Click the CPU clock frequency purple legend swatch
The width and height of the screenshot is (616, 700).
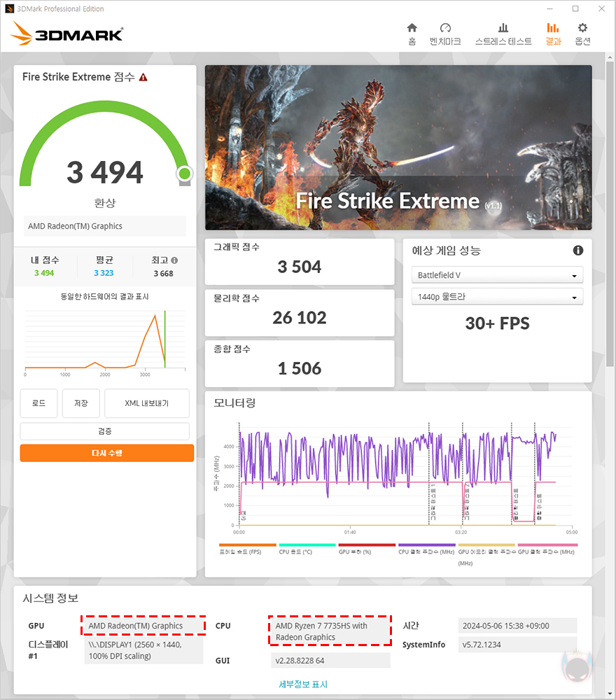(x=427, y=545)
